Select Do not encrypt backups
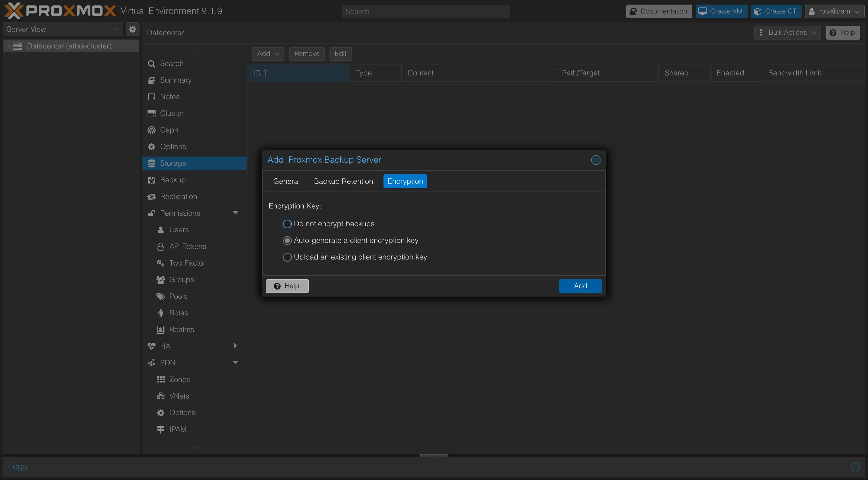The height and width of the screenshot is (480, 868). 287,224
